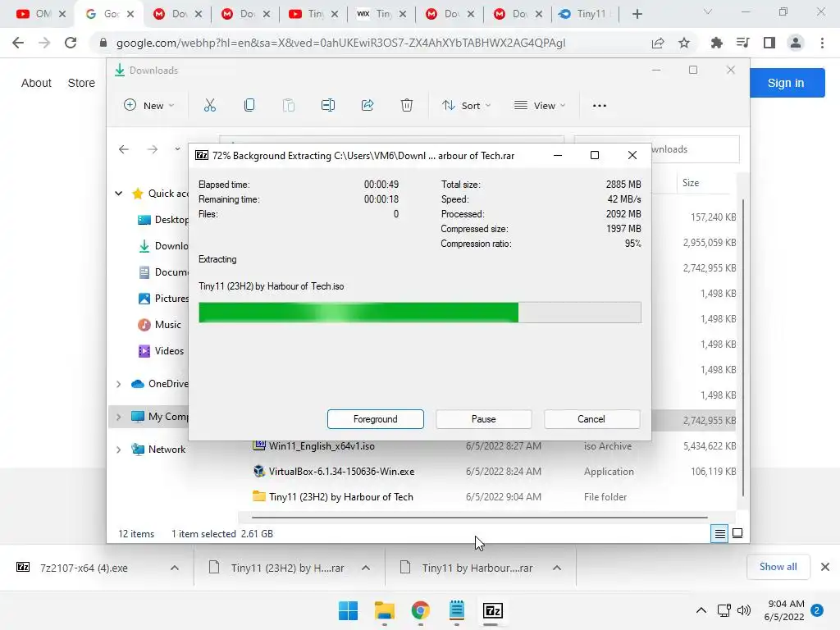Click the Cut scissors icon in Explorer toolbar
This screenshot has height=630, width=840.
[x=209, y=106]
